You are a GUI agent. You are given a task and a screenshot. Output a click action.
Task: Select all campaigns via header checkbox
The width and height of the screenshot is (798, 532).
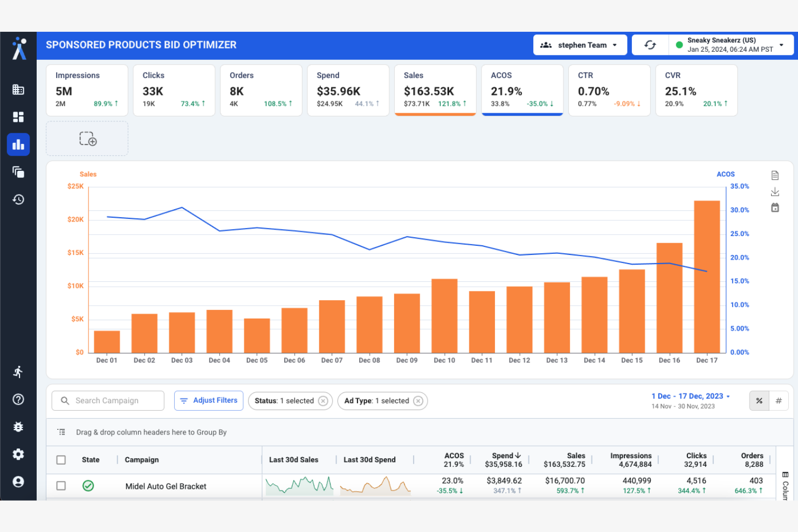pyautogui.click(x=61, y=459)
